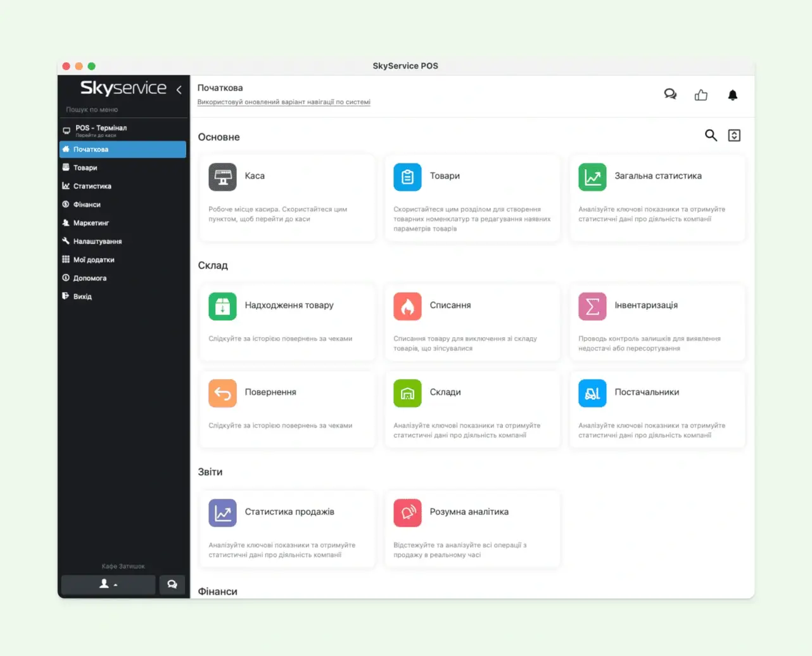The image size is (812, 656).
Task: Open the chat button at sidebar bottom
Action: tap(172, 584)
